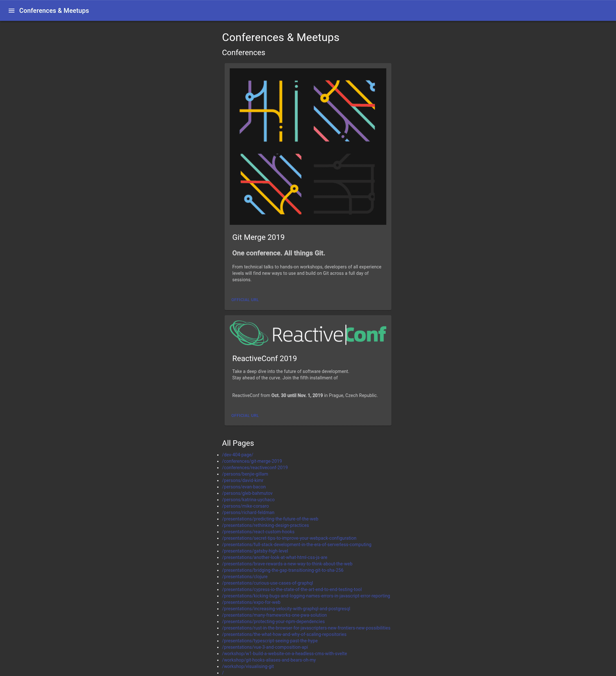Image resolution: width=616 pixels, height=676 pixels.
Task: Open the curious-use-cases-of-graphql link
Action: click(x=267, y=583)
